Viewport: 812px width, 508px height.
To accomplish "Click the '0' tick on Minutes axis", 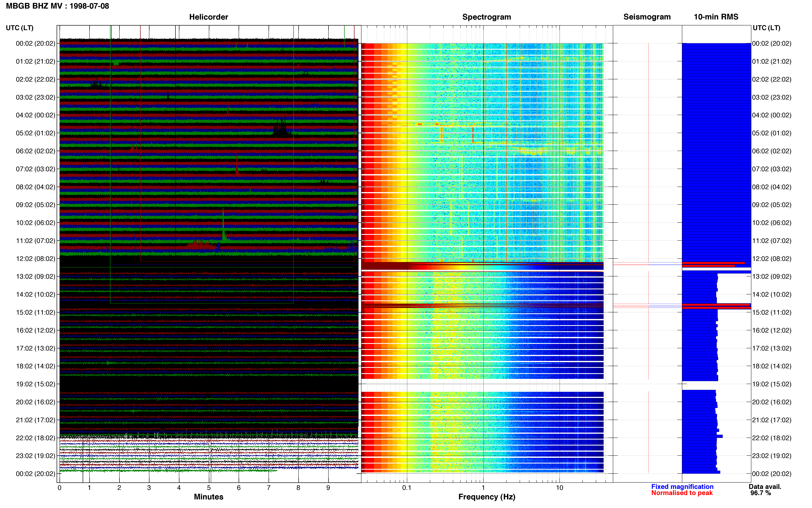I will [59, 488].
